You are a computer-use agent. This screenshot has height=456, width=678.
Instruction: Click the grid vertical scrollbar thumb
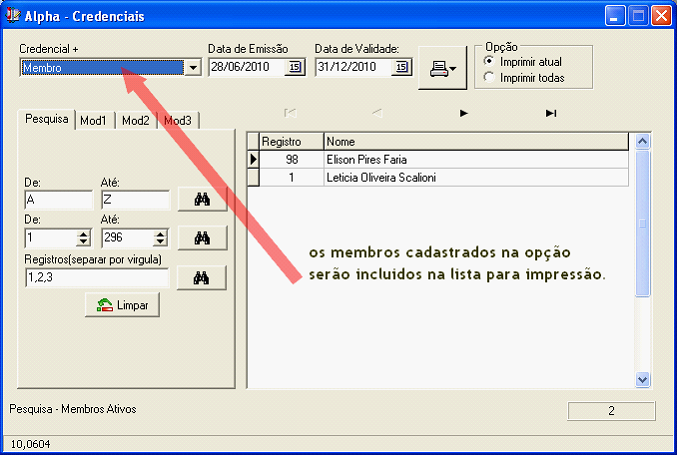tap(643, 223)
